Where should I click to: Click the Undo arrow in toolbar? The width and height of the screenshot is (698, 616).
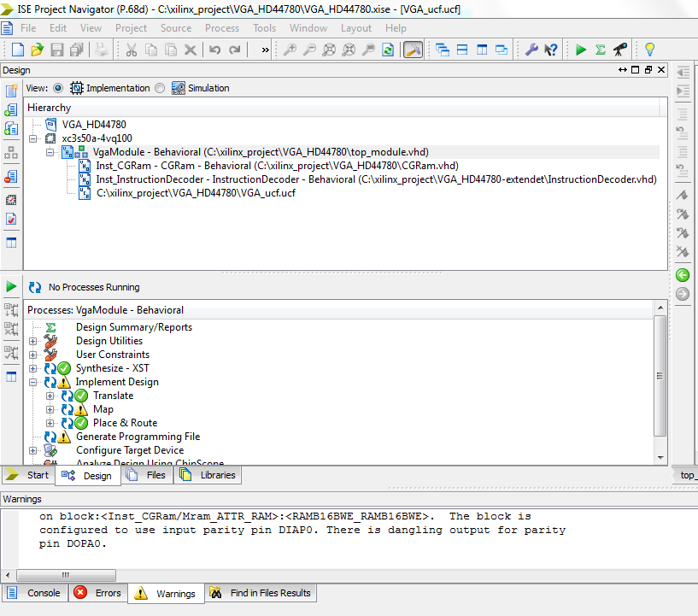pos(215,50)
